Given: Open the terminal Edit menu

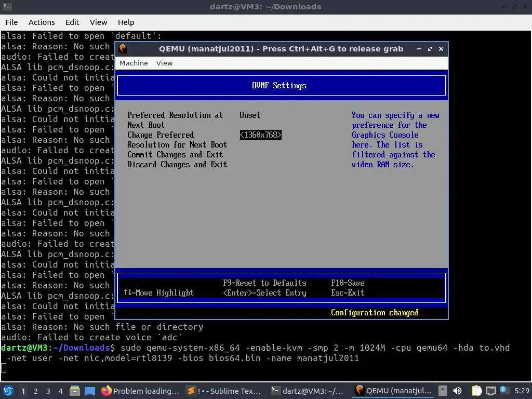Looking at the screenshot, I should pos(72,22).
